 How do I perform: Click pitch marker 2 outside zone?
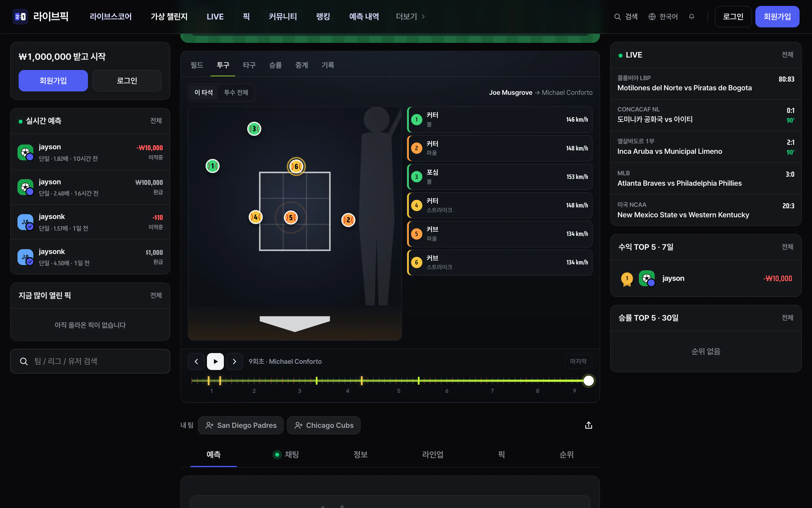[348, 220]
